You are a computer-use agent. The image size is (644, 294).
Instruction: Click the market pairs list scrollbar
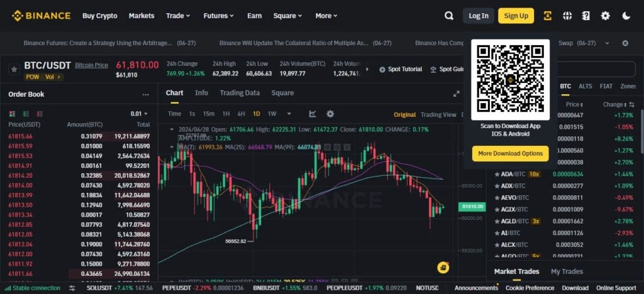pyautogui.click(x=642, y=131)
